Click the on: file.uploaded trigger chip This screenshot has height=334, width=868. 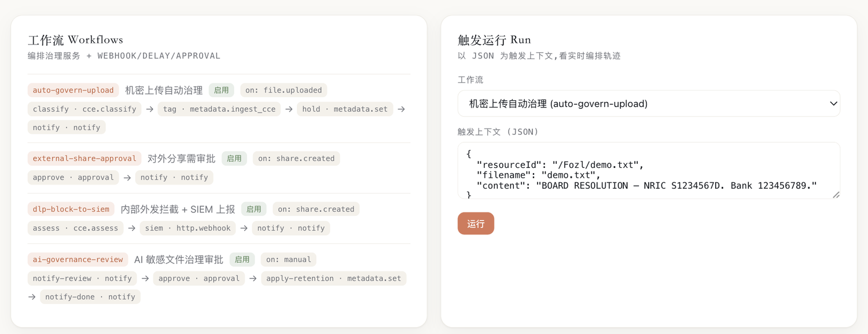click(284, 90)
